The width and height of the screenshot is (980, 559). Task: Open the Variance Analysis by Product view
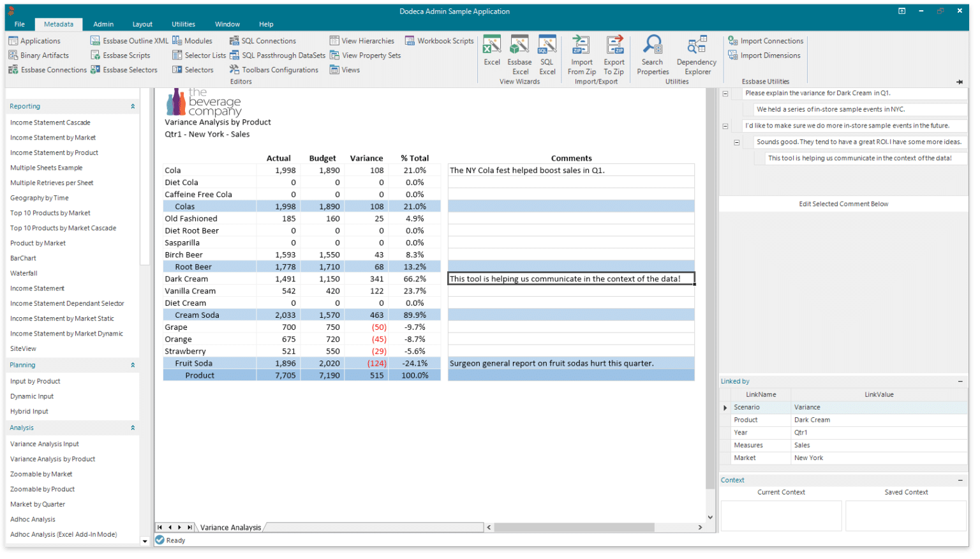(x=52, y=458)
